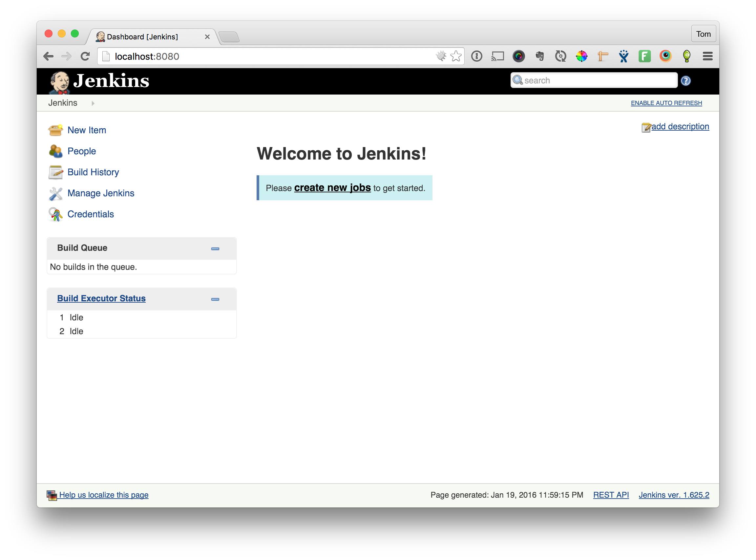This screenshot has height=560, width=756.
Task: Click the circular arrows clock extension icon
Action: 560,56
